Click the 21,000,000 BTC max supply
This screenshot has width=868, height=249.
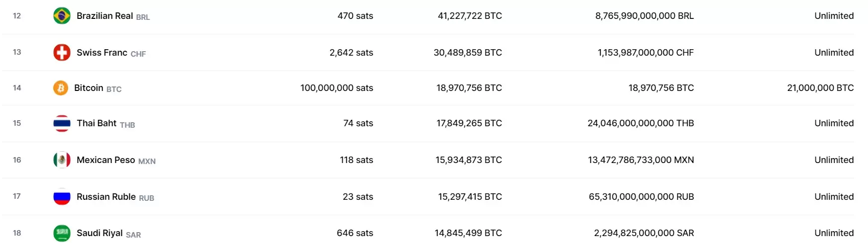[x=820, y=88]
